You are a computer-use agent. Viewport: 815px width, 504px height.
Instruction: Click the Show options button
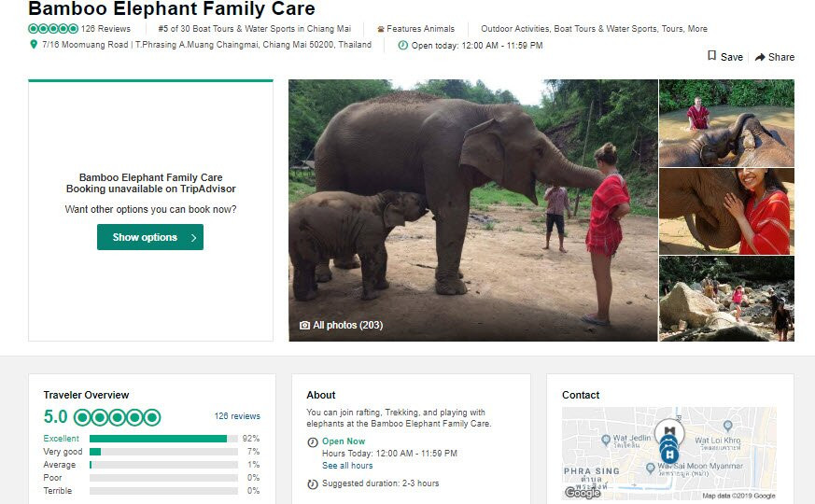(x=150, y=237)
